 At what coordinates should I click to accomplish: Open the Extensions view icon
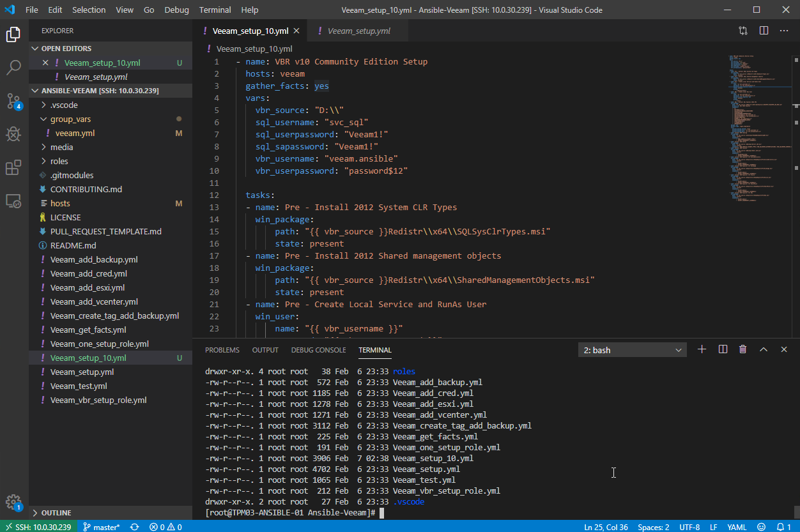(14, 168)
